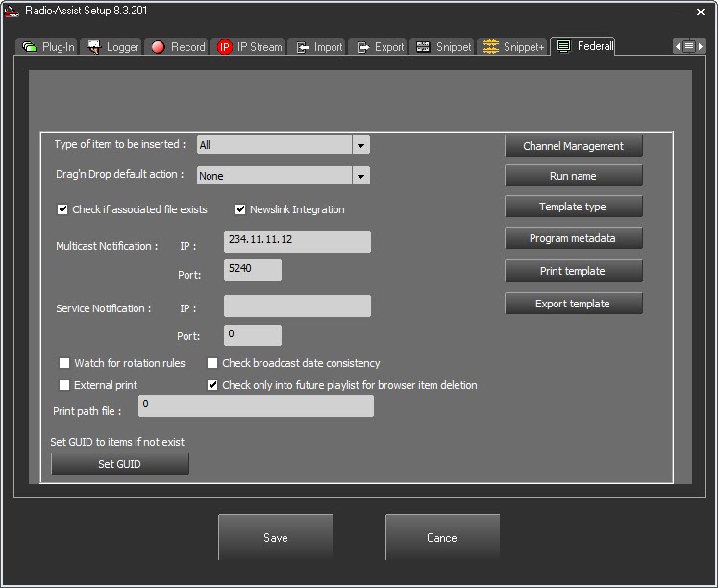
Task: Click the Import tab icon
Action: [302, 47]
